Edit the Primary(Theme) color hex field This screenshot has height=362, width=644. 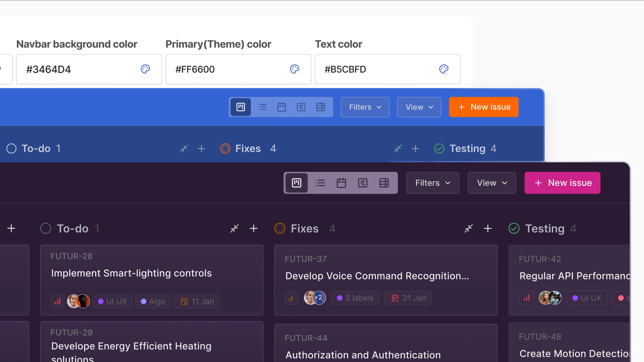225,69
